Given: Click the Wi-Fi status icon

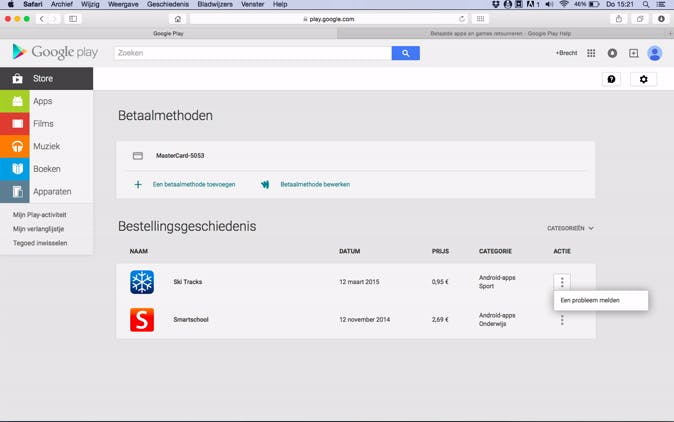Looking at the screenshot, I should 564,4.
